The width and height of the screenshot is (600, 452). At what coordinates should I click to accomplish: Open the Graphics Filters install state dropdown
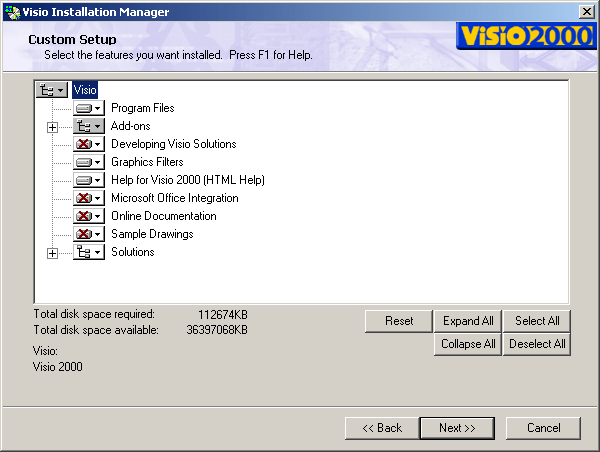tap(89, 162)
